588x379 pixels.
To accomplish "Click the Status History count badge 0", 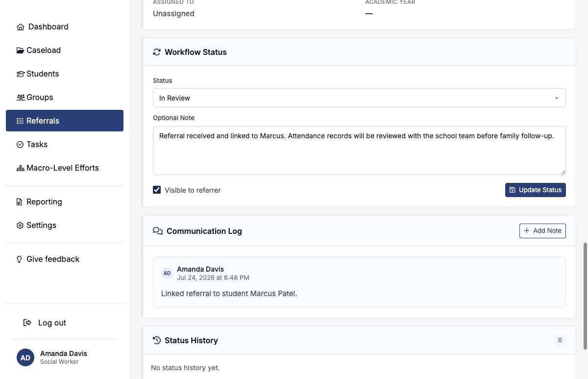I will coord(560,340).
